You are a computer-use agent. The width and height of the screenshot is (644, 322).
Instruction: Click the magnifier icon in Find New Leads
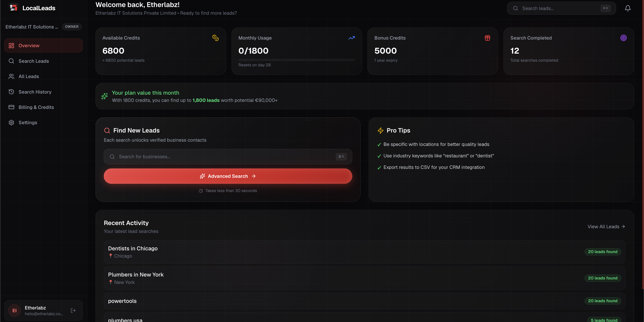point(107,130)
